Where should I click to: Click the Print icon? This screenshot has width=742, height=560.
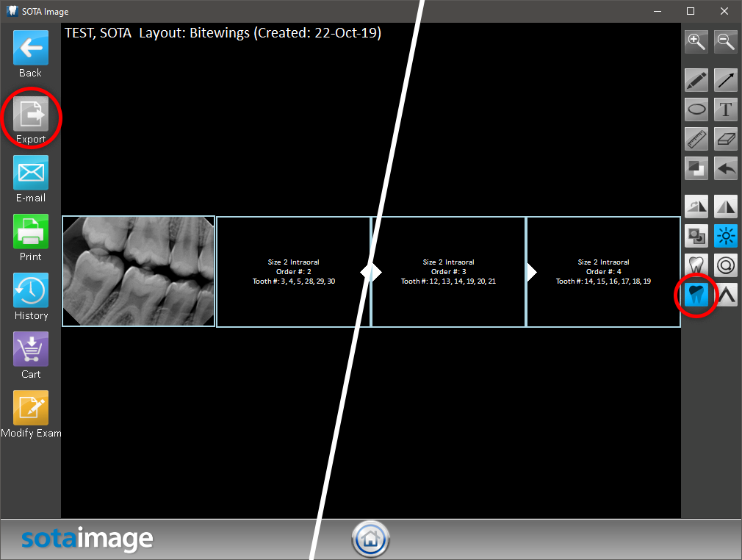coord(31,232)
